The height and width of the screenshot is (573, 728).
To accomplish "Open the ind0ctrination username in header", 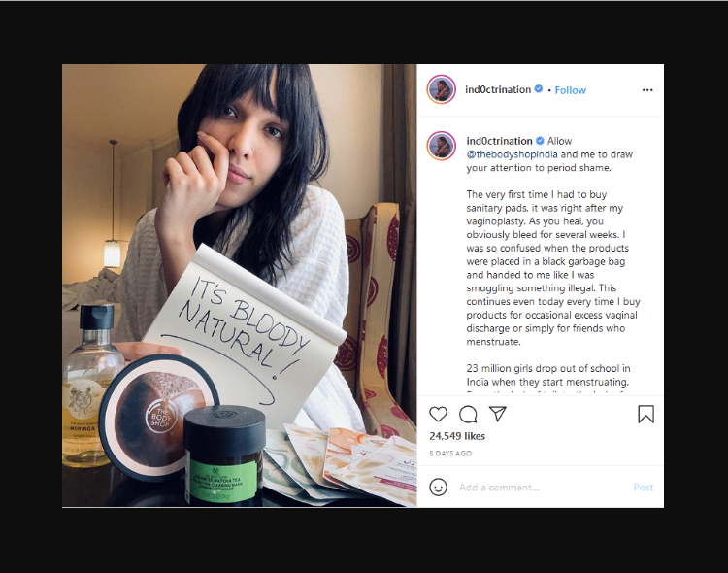I will [498, 89].
